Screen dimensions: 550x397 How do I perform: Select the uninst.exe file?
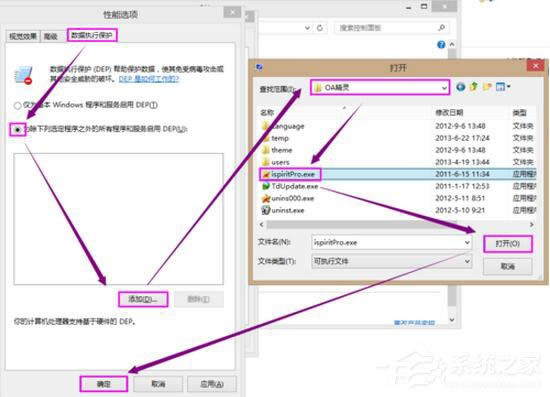[x=288, y=210]
